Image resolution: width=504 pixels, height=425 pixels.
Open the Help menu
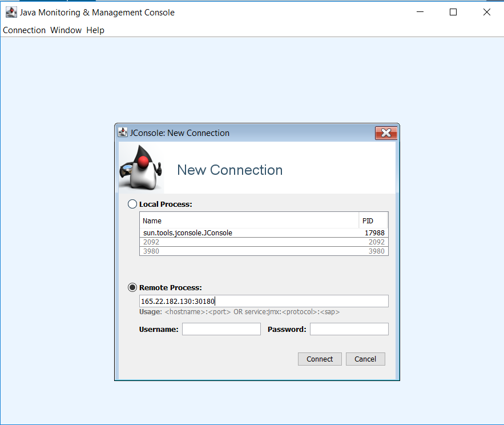click(95, 30)
